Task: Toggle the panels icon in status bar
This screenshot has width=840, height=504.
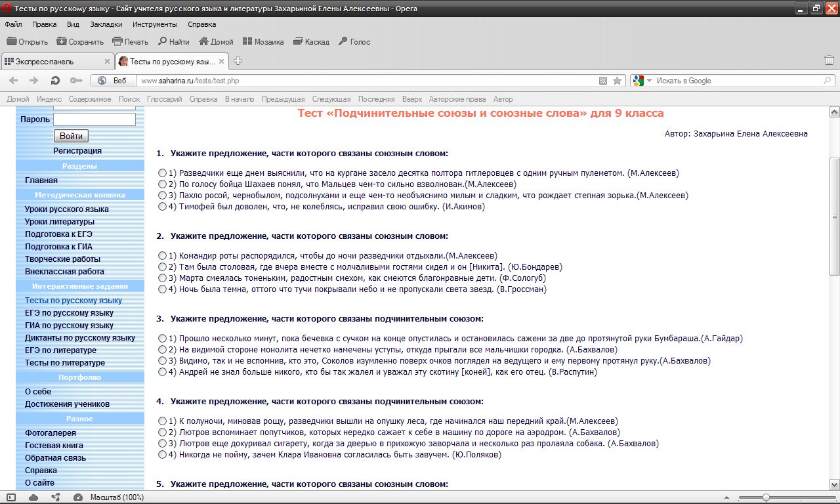Action: point(11,497)
